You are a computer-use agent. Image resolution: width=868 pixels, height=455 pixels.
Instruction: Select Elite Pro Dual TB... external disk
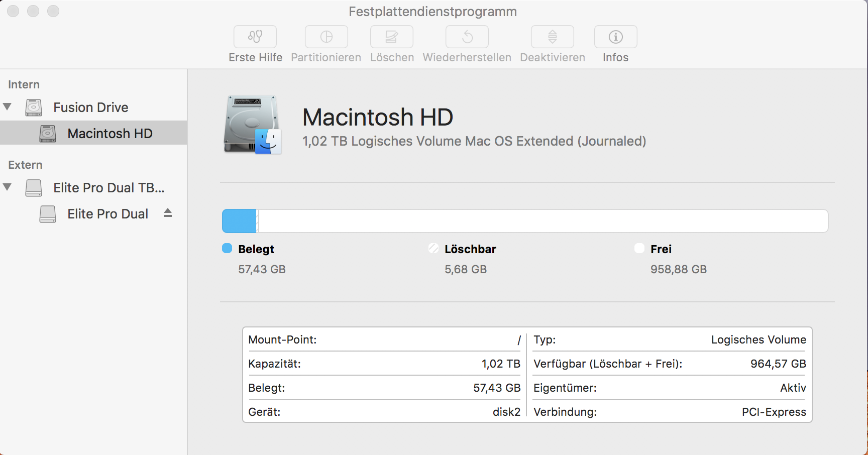click(x=108, y=188)
